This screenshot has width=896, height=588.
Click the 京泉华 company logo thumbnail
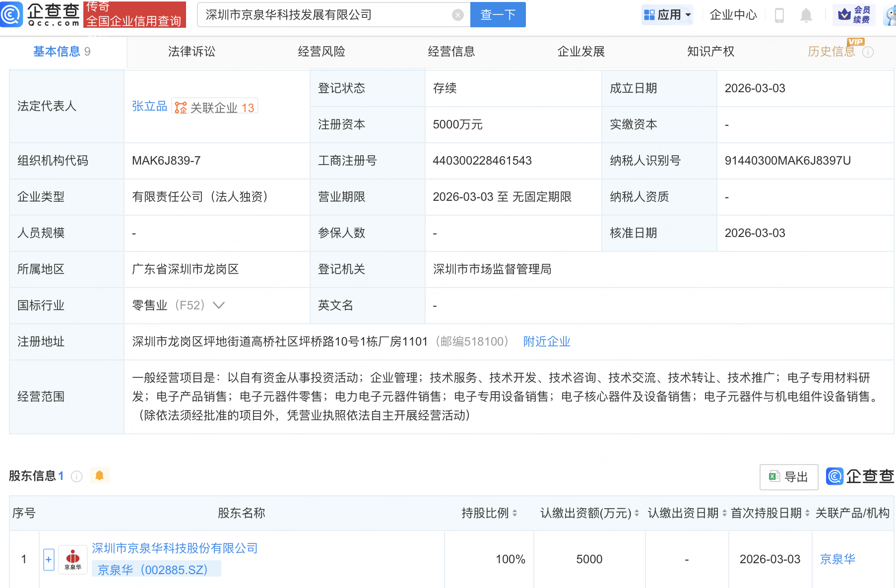tap(72, 559)
